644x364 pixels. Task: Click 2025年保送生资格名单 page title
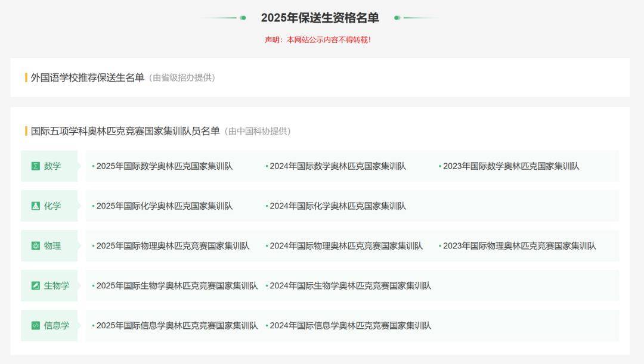[x=320, y=18]
